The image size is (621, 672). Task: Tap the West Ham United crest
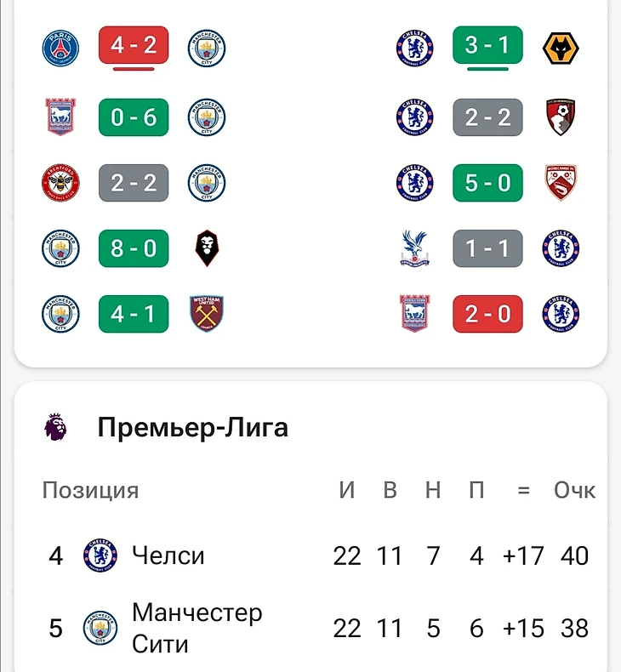(207, 315)
